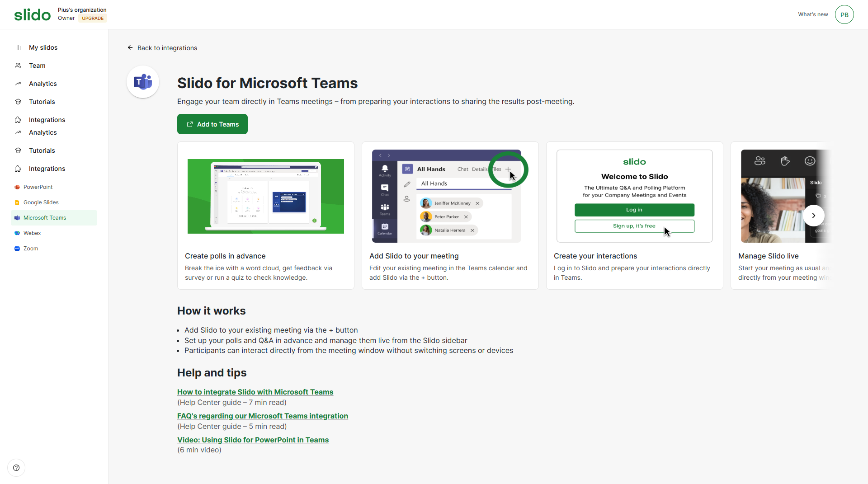Click the Create polls in advance thumbnail

[x=265, y=196]
